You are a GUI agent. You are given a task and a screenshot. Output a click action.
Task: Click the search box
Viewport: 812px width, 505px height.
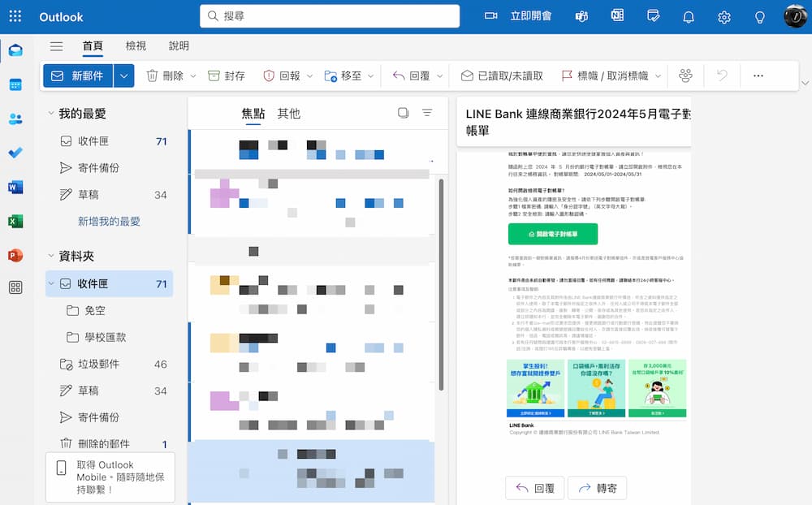click(330, 16)
